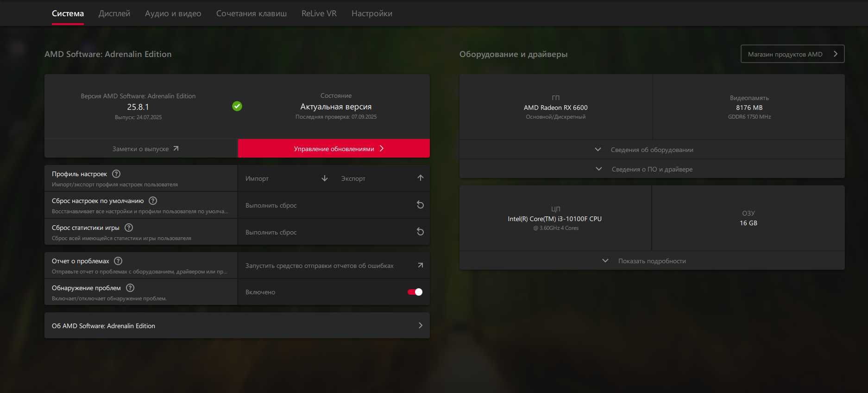The width and height of the screenshot is (868, 393).
Task: Click the 8176 MB video memory value
Action: tap(749, 108)
